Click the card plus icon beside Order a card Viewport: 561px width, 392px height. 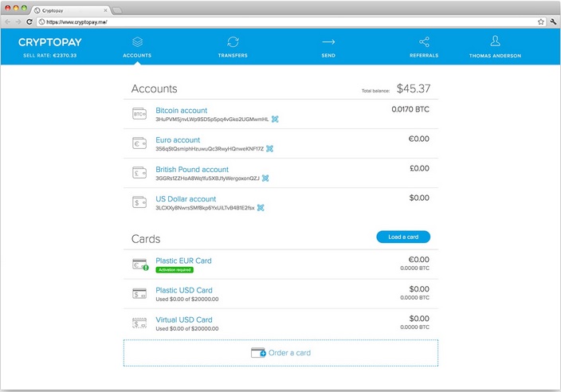click(258, 353)
